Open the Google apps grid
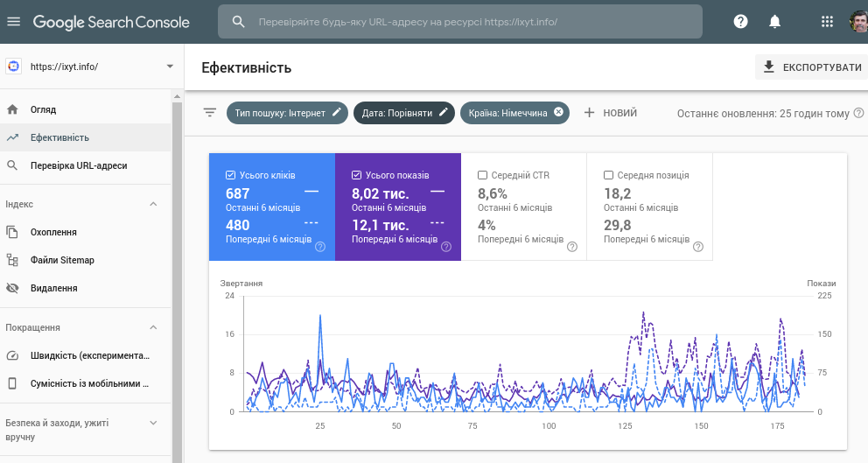The height and width of the screenshot is (463, 868). click(x=827, y=21)
